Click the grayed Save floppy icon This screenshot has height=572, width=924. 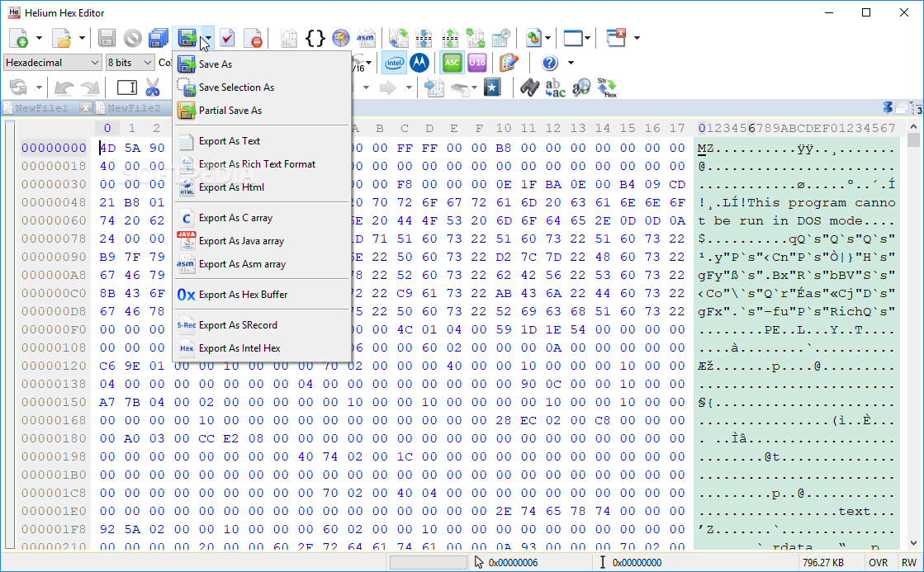107,38
